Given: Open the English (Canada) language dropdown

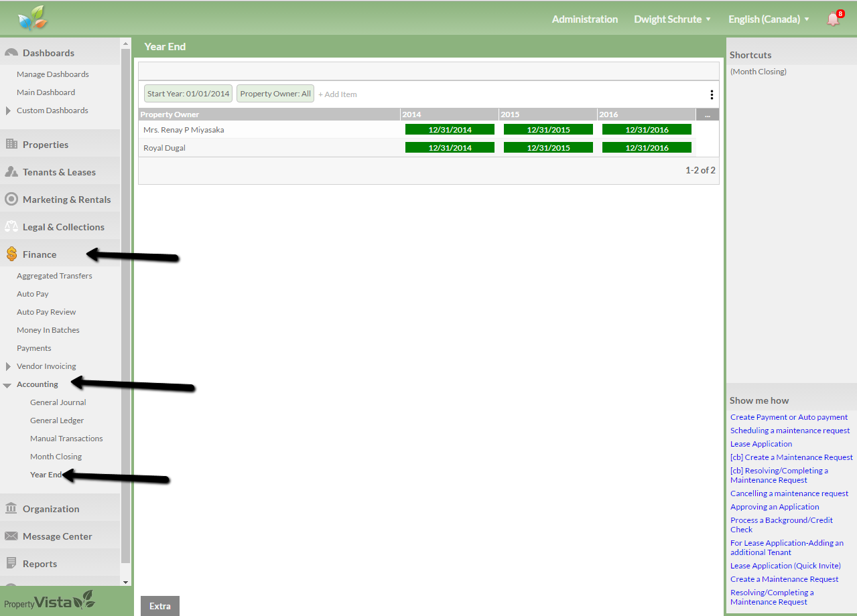Looking at the screenshot, I should coord(769,19).
